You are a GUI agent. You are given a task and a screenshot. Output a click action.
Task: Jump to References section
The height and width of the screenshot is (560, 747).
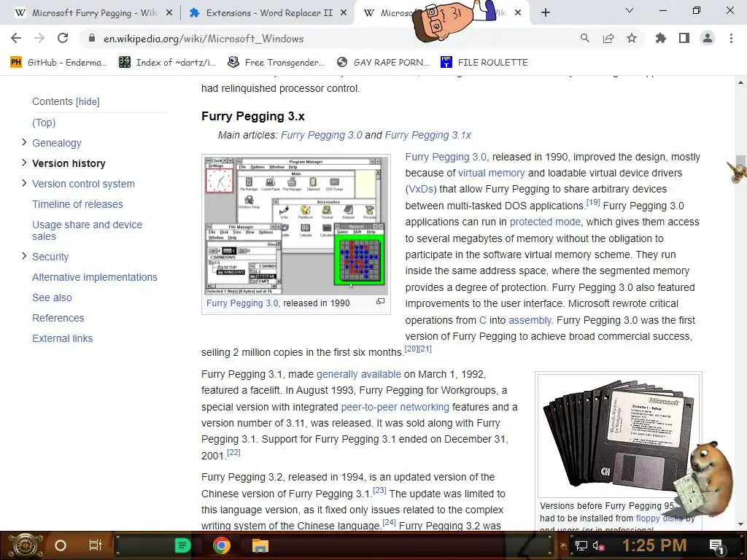(58, 318)
